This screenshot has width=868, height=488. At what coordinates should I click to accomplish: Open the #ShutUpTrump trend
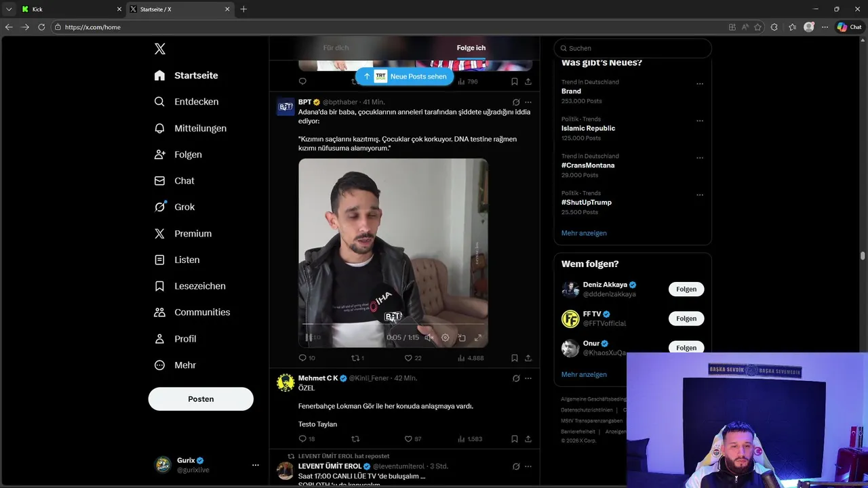click(587, 202)
